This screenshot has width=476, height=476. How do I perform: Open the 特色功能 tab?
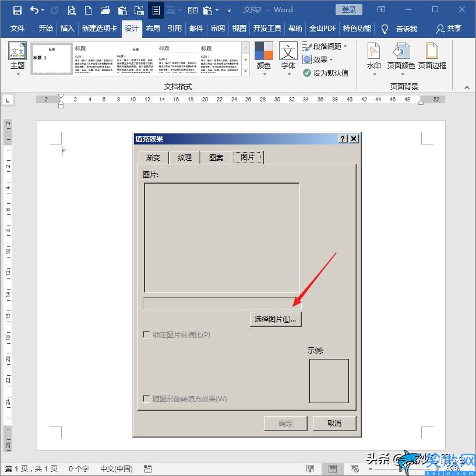pos(357,29)
